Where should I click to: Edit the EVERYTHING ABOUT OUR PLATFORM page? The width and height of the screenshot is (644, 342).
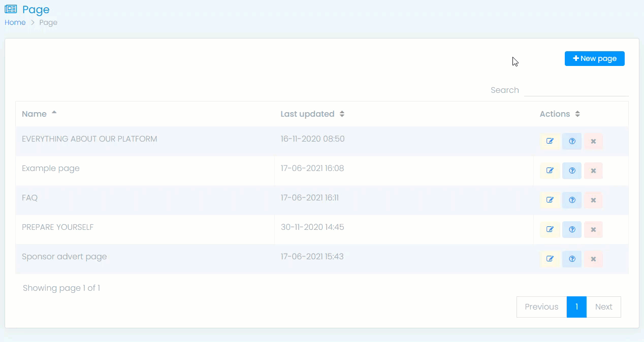click(550, 141)
